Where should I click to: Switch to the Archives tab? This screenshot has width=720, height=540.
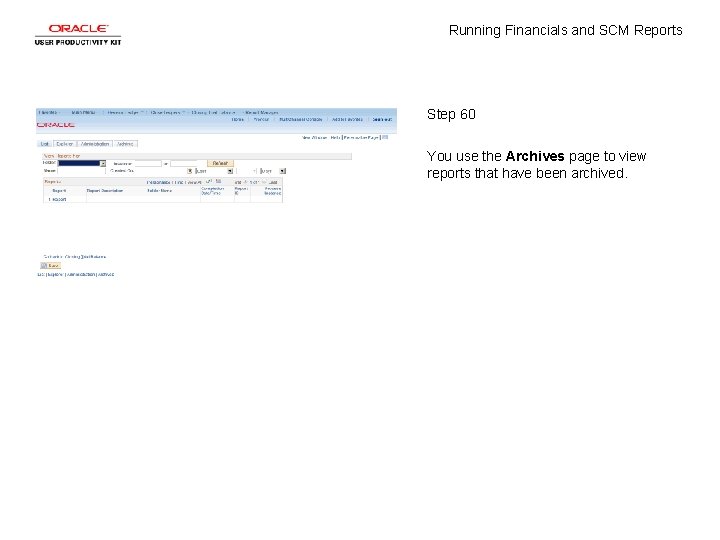(x=125, y=144)
